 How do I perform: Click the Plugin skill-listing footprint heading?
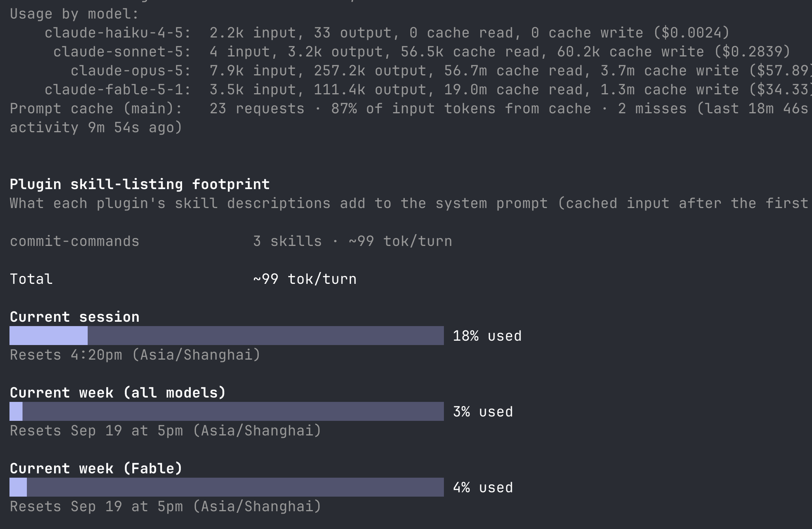(x=140, y=184)
